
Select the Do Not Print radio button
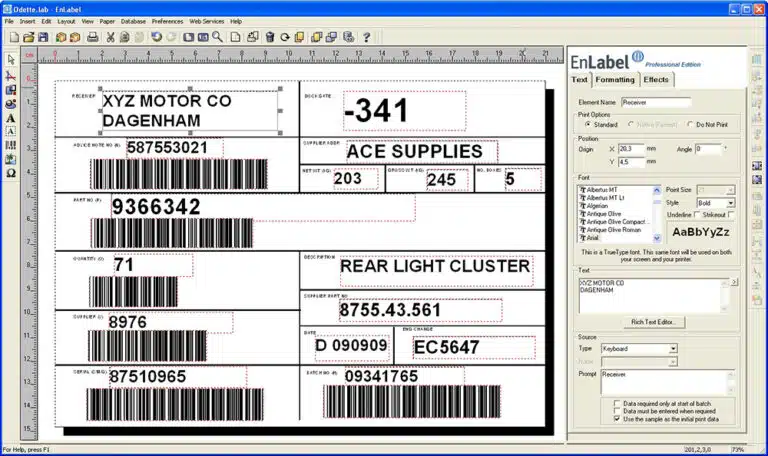pyautogui.click(x=690, y=124)
